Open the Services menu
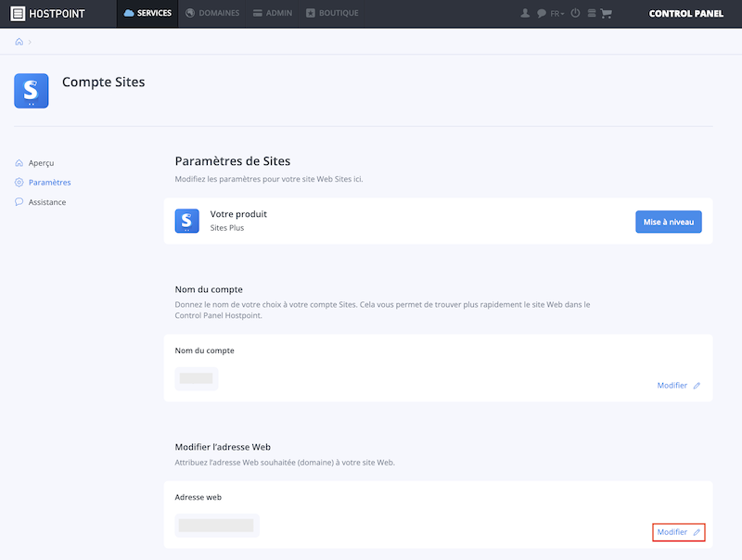Viewport: 742px width, 560px height. click(147, 13)
